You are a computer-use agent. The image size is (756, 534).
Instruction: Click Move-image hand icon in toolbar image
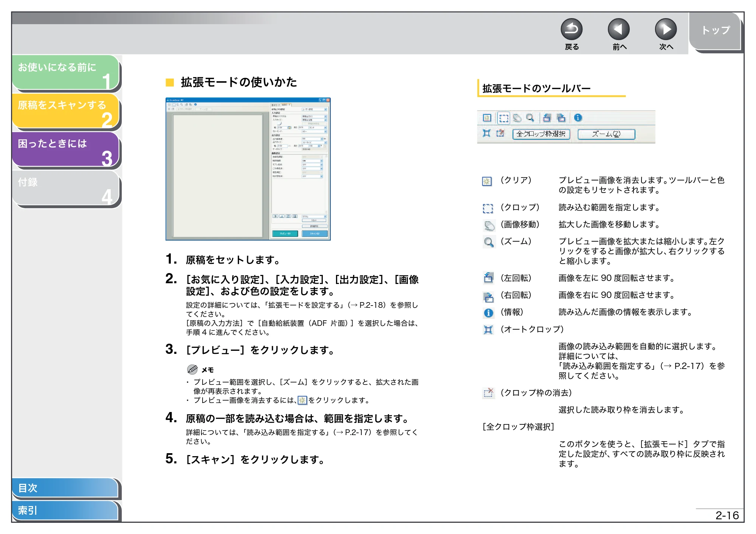pyautogui.click(x=517, y=118)
